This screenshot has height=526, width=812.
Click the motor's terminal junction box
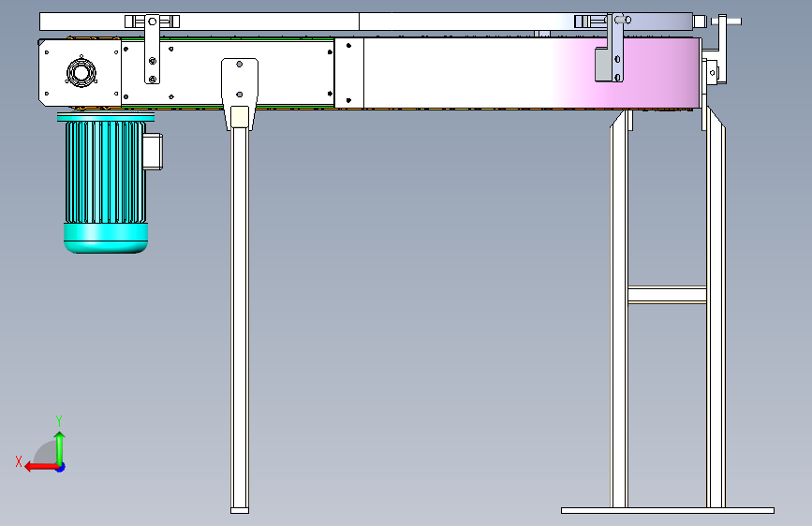[x=153, y=152]
